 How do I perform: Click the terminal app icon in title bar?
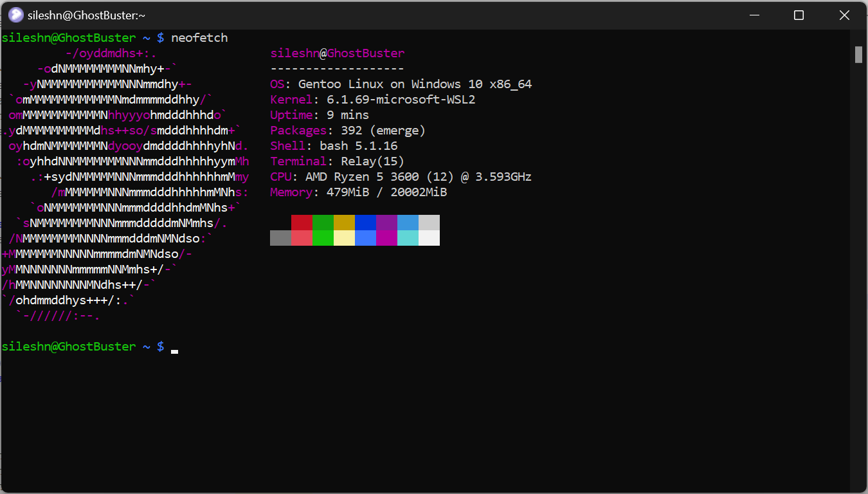click(x=15, y=15)
